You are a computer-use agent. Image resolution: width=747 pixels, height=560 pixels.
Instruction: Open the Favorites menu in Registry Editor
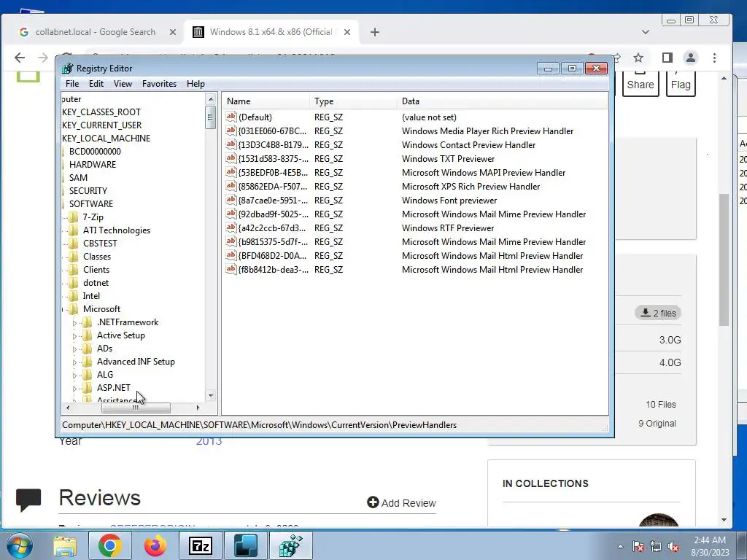(x=159, y=84)
